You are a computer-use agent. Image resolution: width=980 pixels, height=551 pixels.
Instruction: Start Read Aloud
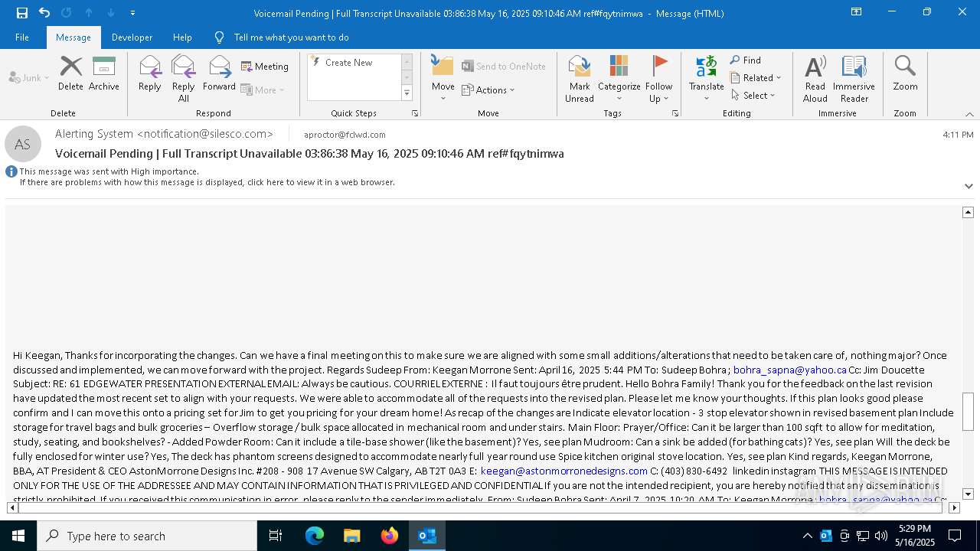[815, 79]
